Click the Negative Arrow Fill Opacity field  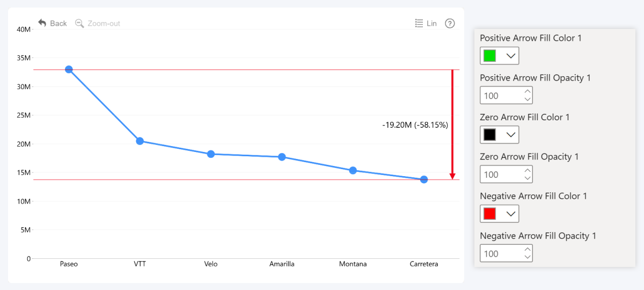[500, 253]
